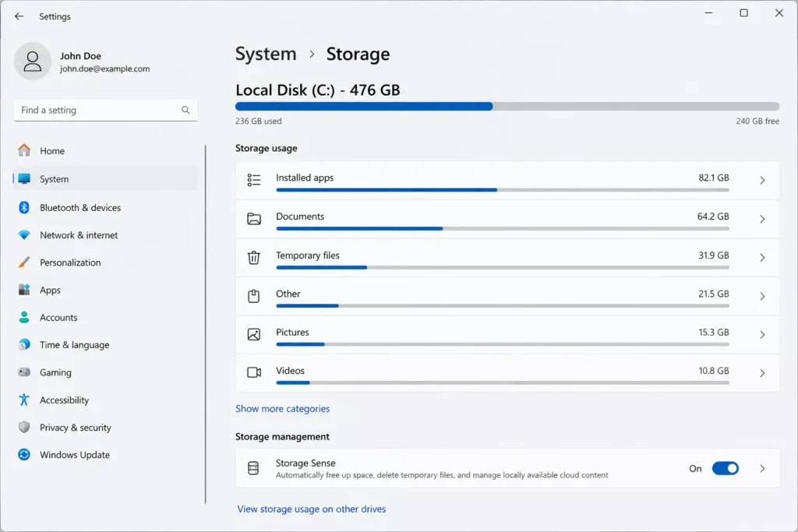
Task: Click the 236 GB used label
Action: click(x=258, y=121)
